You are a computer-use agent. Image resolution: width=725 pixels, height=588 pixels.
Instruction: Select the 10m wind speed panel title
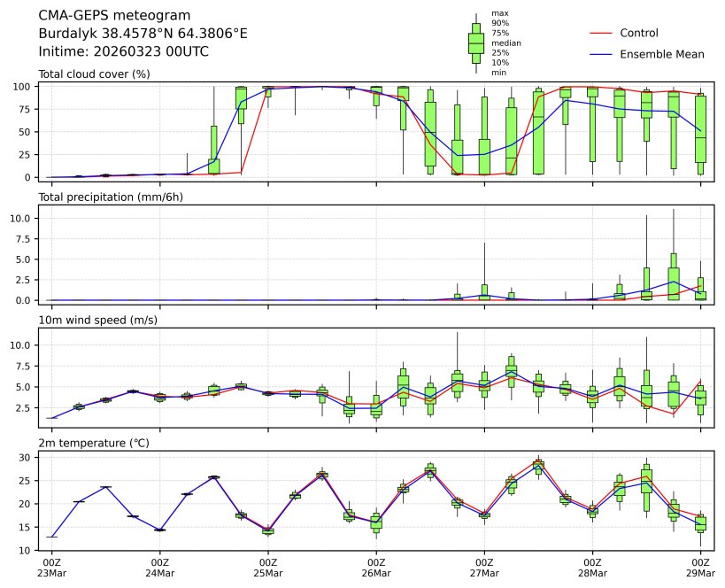[x=98, y=320]
